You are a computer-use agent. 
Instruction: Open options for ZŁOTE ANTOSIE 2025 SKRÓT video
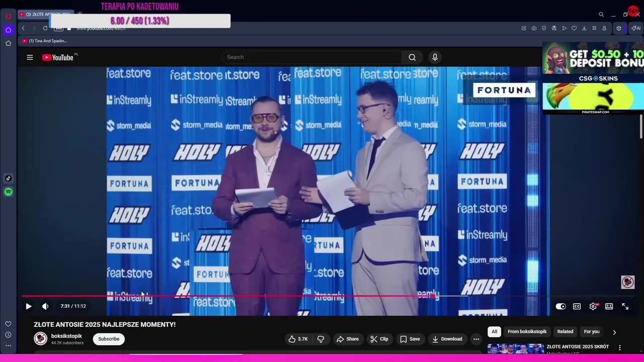(x=620, y=347)
